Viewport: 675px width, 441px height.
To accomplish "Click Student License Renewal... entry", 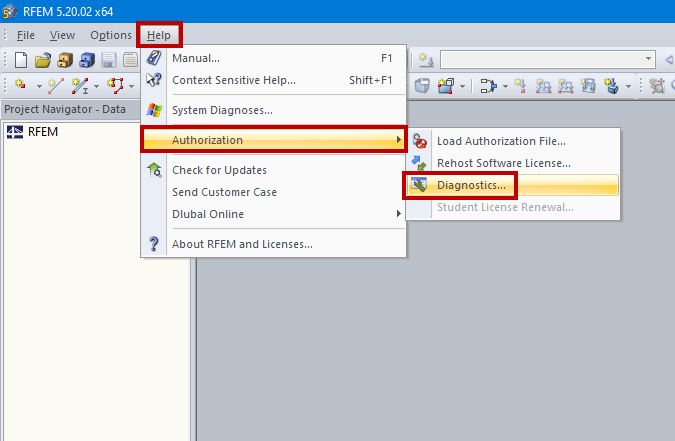I will [513, 207].
